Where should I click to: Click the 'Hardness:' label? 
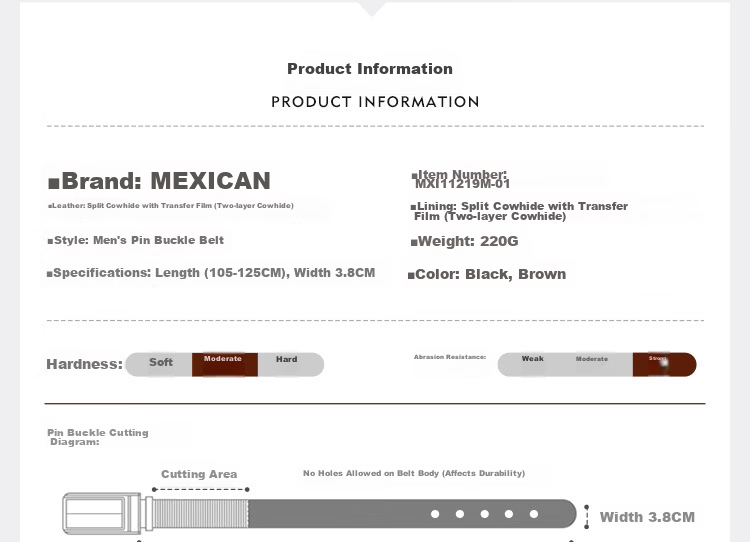click(x=85, y=364)
